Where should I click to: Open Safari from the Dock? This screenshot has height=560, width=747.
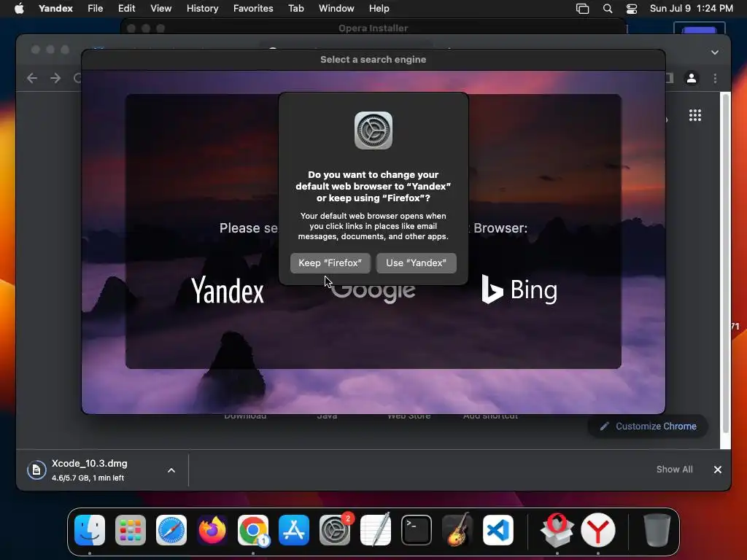[x=171, y=530]
